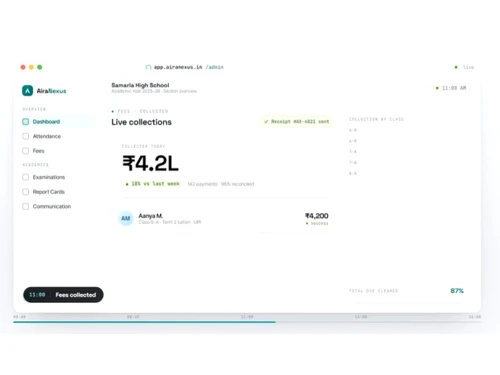This screenshot has width=500, height=375.
Task: Click the Total due cleared label
Action: [x=373, y=291]
